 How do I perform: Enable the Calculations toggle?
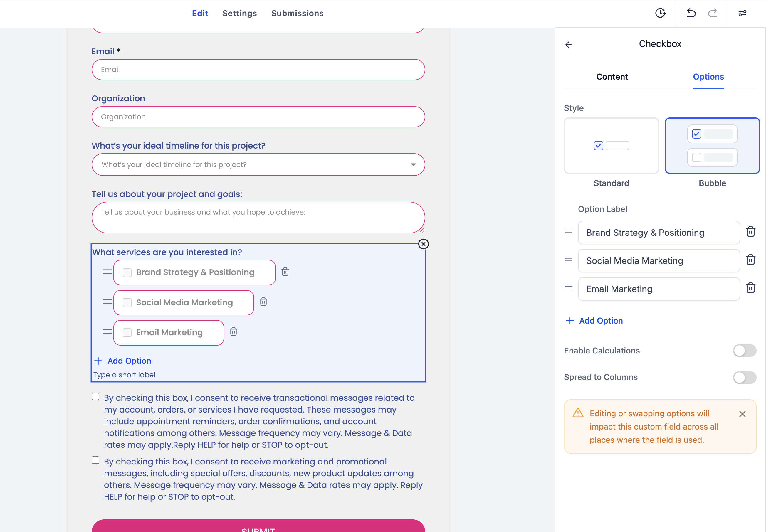click(745, 351)
